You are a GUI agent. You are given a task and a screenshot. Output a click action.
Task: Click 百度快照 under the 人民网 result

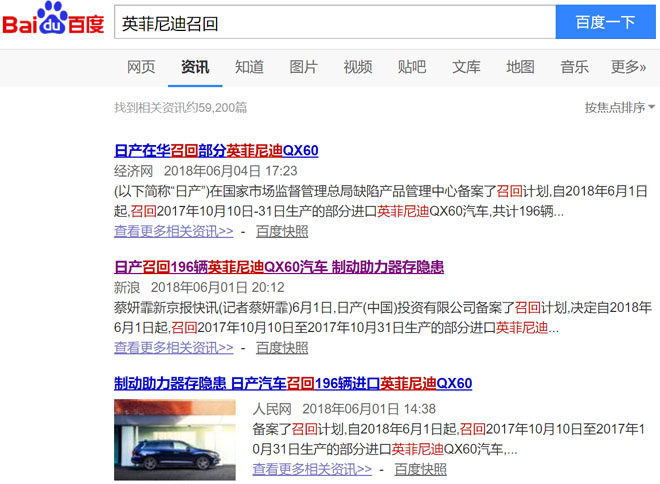420,469
